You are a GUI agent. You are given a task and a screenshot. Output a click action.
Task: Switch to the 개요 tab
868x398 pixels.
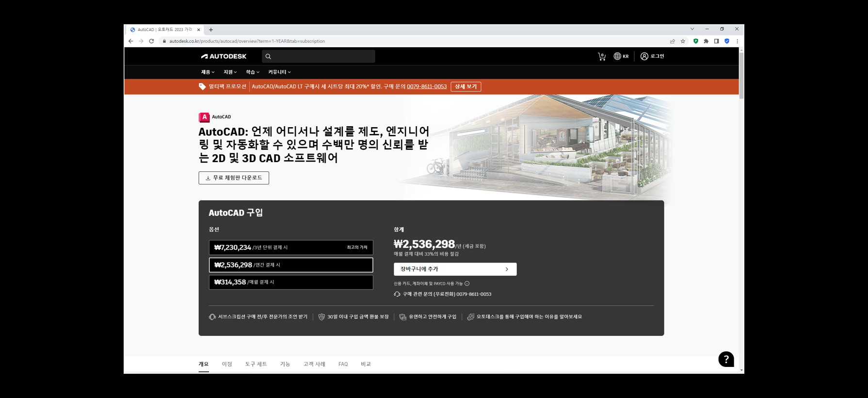click(x=204, y=364)
